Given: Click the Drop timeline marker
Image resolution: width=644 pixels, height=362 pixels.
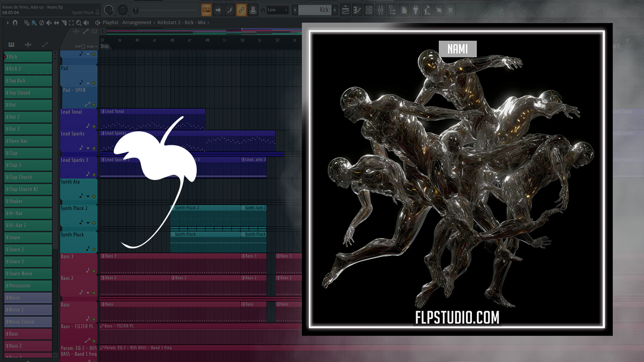Looking at the screenshot, I should tap(105, 46).
